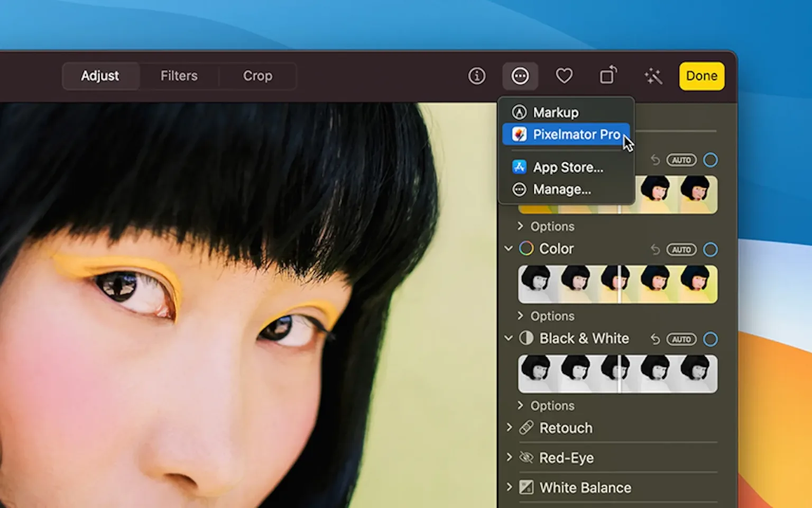Toggle the topmost adjustment's enable circle

(x=710, y=160)
